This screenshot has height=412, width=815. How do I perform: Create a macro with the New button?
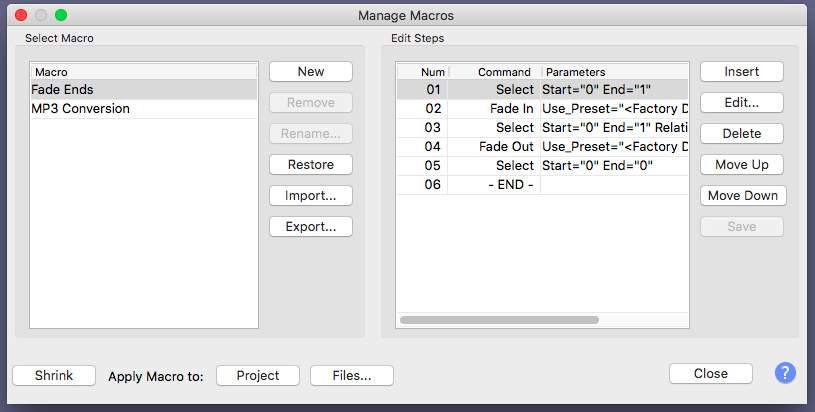pyautogui.click(x=311, y=71)
